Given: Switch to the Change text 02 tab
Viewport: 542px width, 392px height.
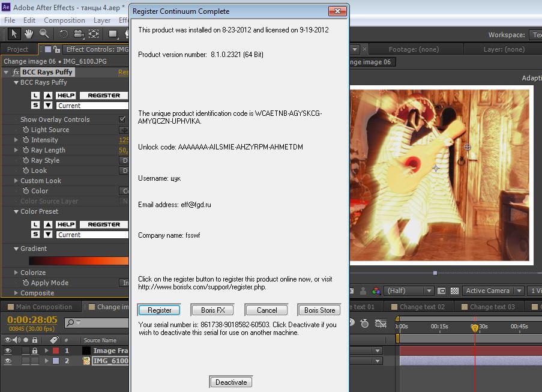Looking at the screenshot, I should click(422, 307).
